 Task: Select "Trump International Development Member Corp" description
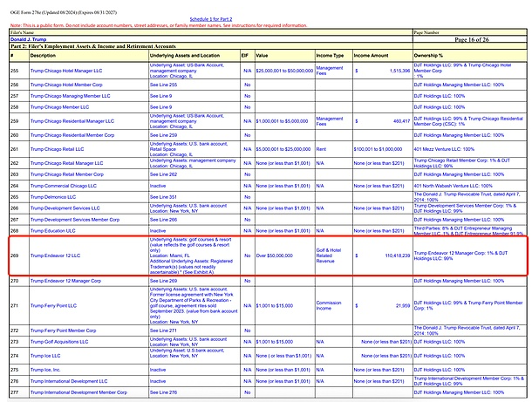78,392
